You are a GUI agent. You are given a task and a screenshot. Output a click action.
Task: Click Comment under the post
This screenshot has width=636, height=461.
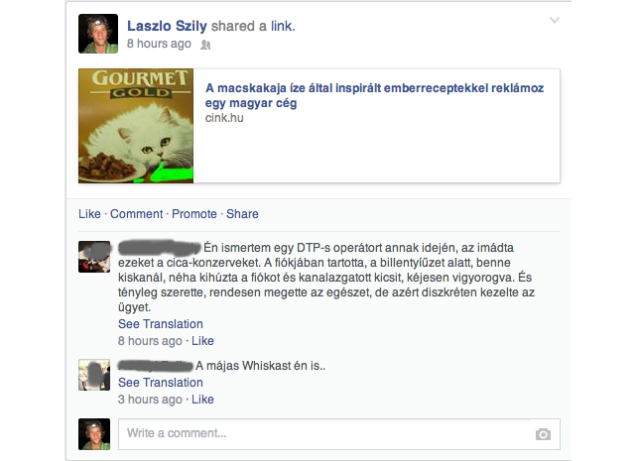[136, 214]
